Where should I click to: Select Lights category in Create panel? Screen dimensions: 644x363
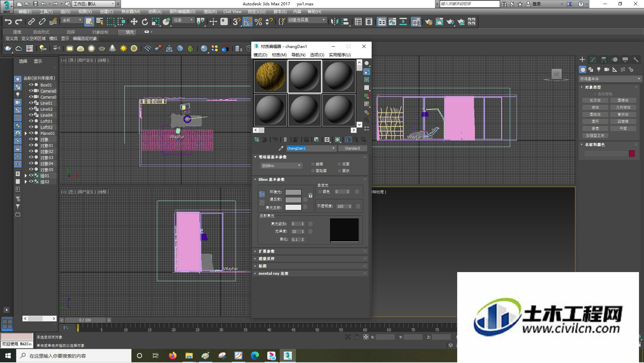599,69
